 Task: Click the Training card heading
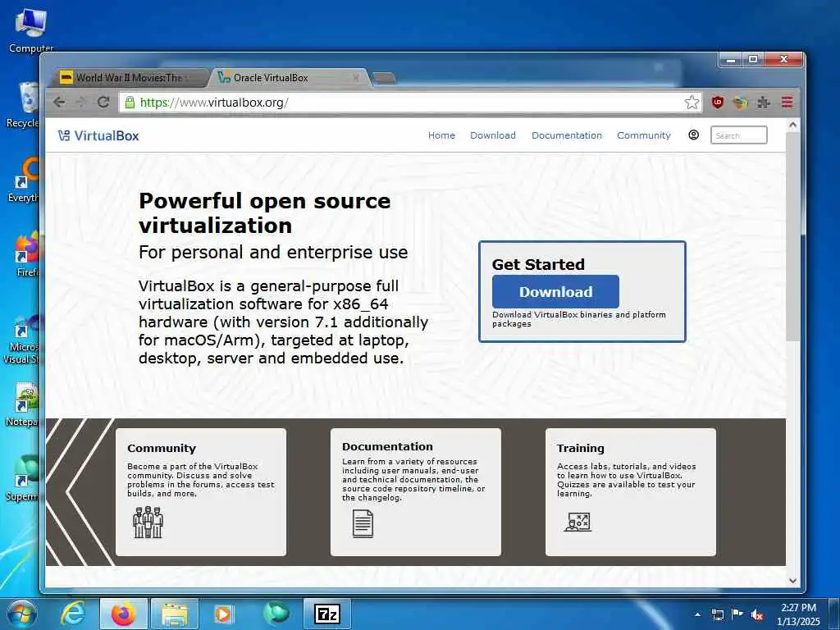(x=580, y=449)
